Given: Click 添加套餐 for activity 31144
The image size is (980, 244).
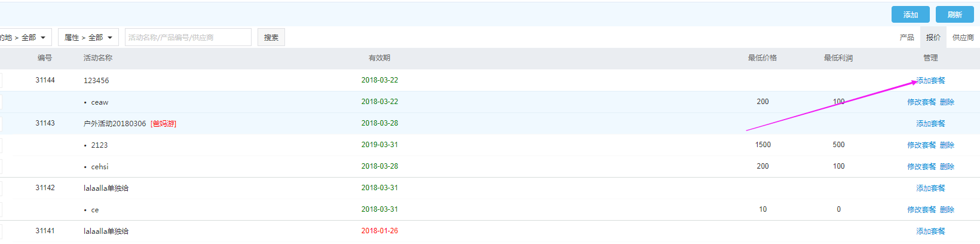Looking at the screenshot, I should point(930,80).
